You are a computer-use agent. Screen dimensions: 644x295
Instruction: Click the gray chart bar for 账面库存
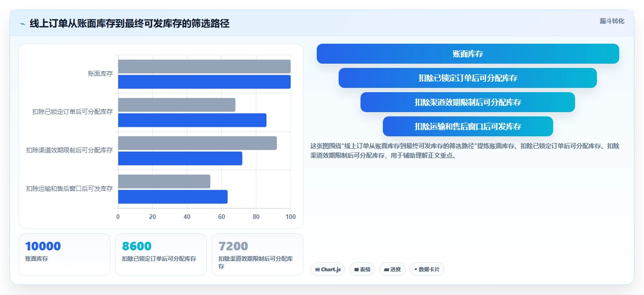click(205, 67)
